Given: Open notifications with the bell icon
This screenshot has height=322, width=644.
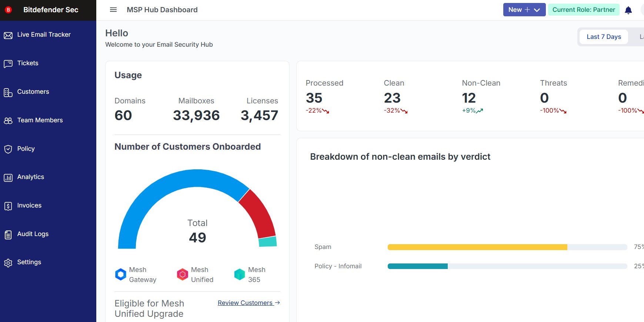Looking at the screenshot, I should (x=628, y=10).
